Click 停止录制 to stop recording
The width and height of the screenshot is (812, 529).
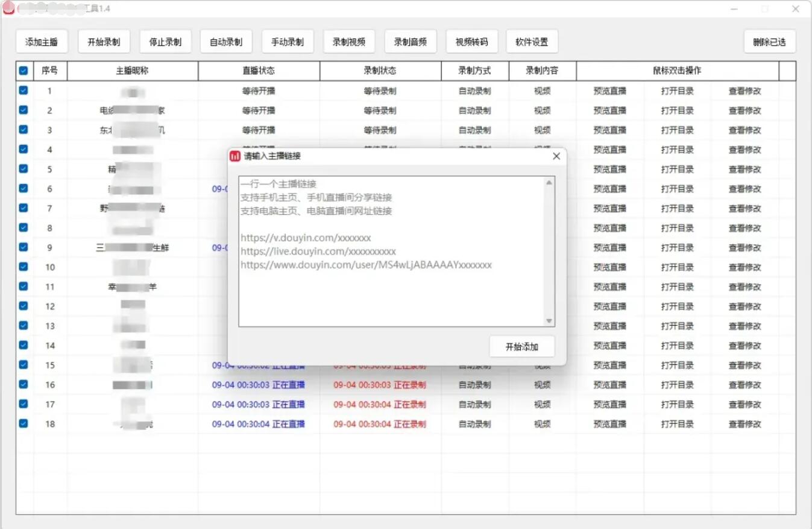click(165, 41)
